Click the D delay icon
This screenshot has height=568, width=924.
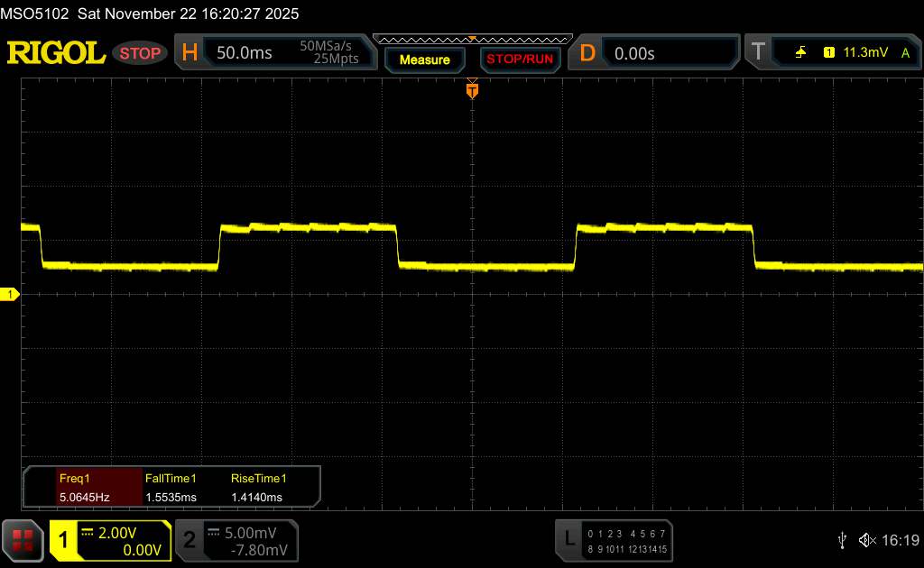pyautogui.click(x=587, y=53)
